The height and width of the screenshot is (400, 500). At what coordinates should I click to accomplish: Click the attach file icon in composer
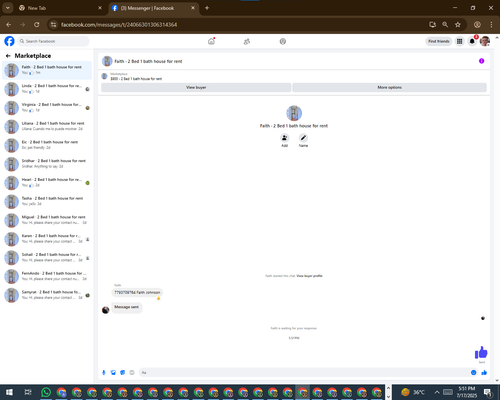tap(113, 372)
